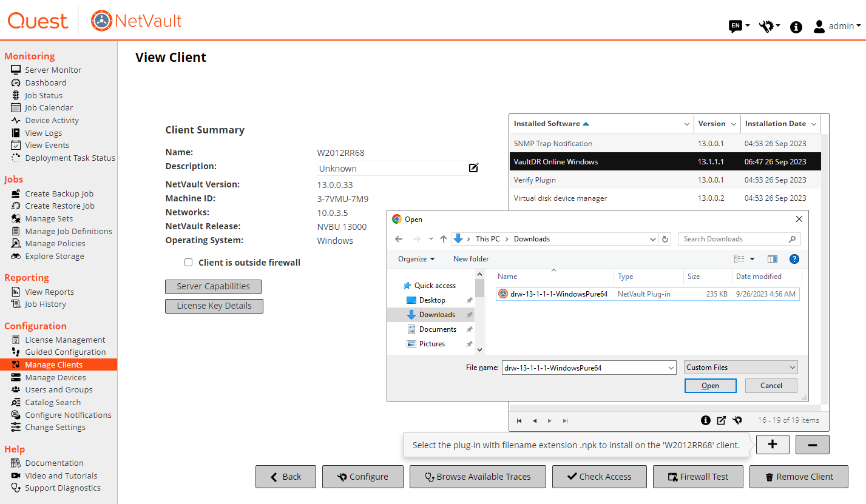866x504 pixels.
Task: Click the help icon in Open dialog
Action: 794,259
